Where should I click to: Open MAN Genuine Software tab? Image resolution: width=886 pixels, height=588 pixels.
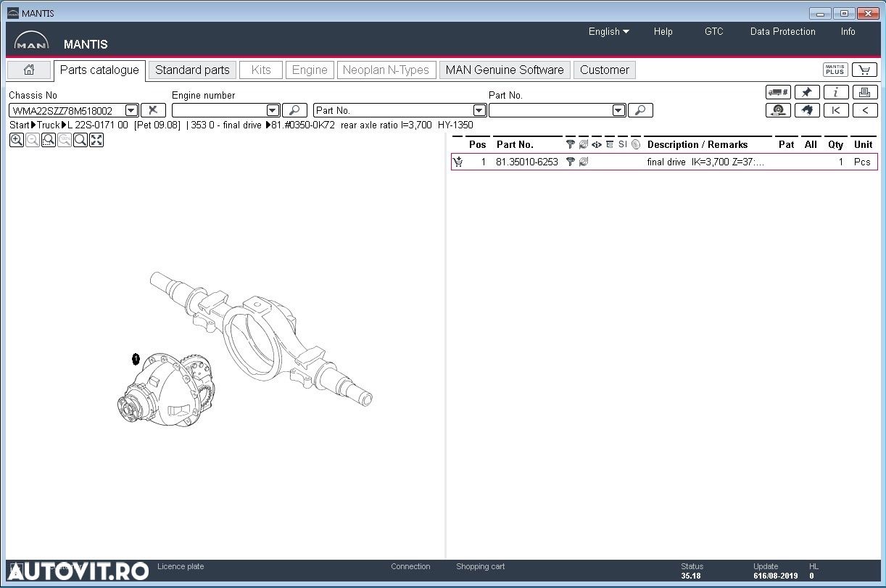(505, 70)
